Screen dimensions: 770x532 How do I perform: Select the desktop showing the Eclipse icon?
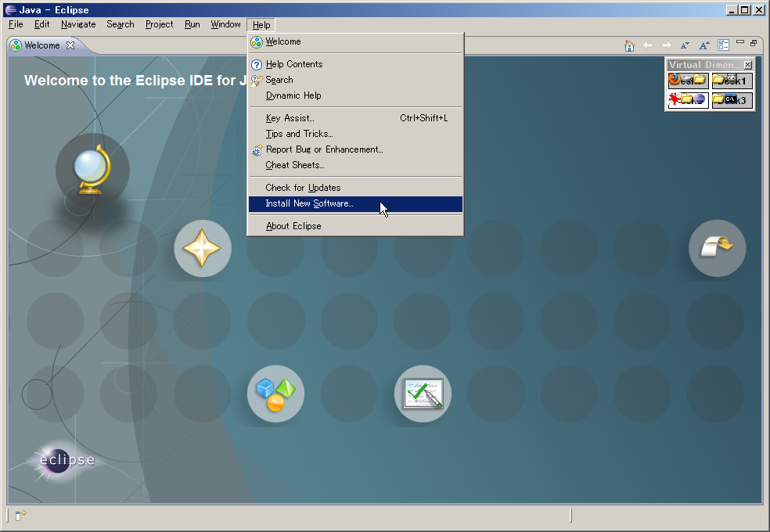coord(688,100)
